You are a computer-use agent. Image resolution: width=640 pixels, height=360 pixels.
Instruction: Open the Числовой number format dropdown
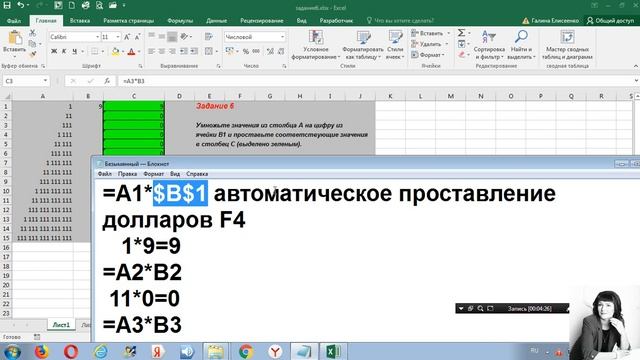[282, 37]
